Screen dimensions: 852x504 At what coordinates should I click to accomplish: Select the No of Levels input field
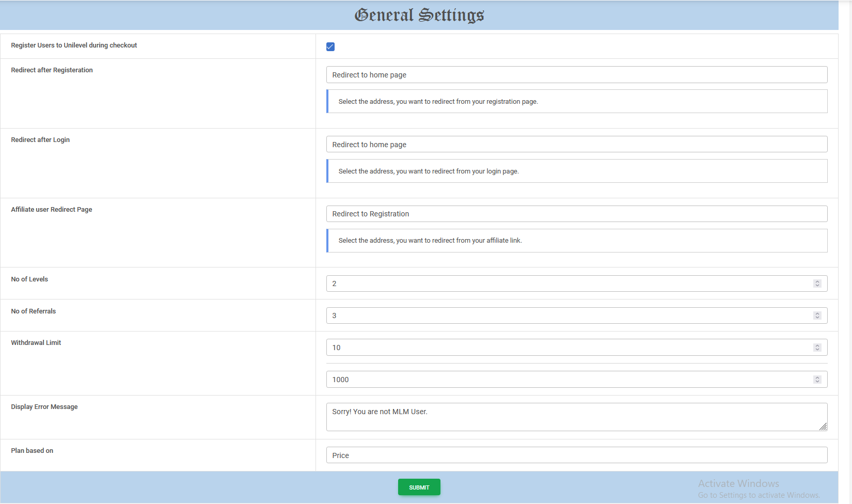516,283
